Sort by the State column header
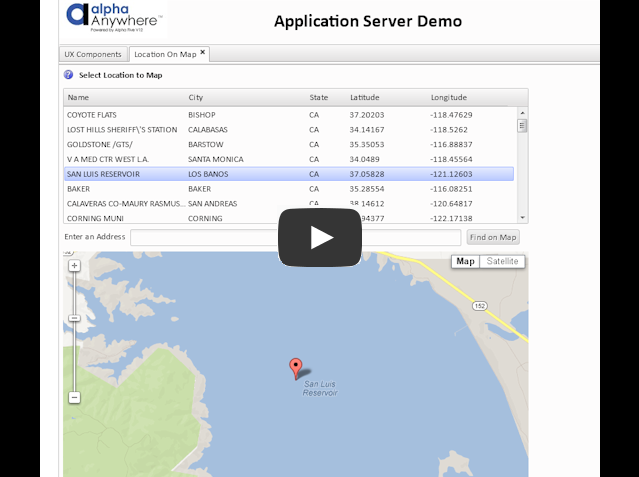This screenshot has height=477, width=639. (319, 97)
